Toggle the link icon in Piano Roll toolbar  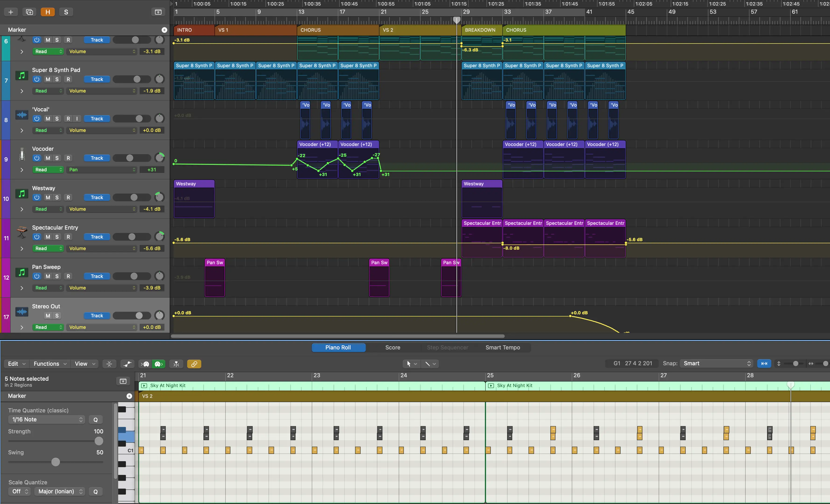click(x=194, y=364)
